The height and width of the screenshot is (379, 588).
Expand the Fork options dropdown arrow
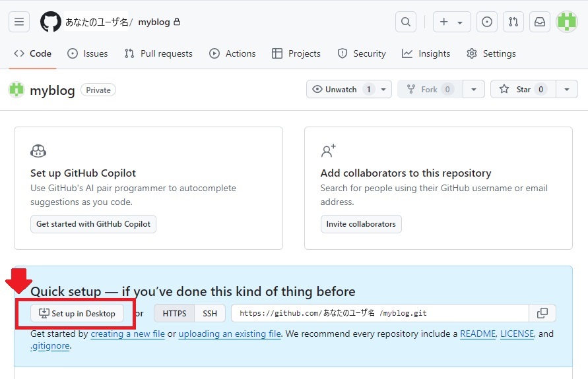(x=474, y=89)
